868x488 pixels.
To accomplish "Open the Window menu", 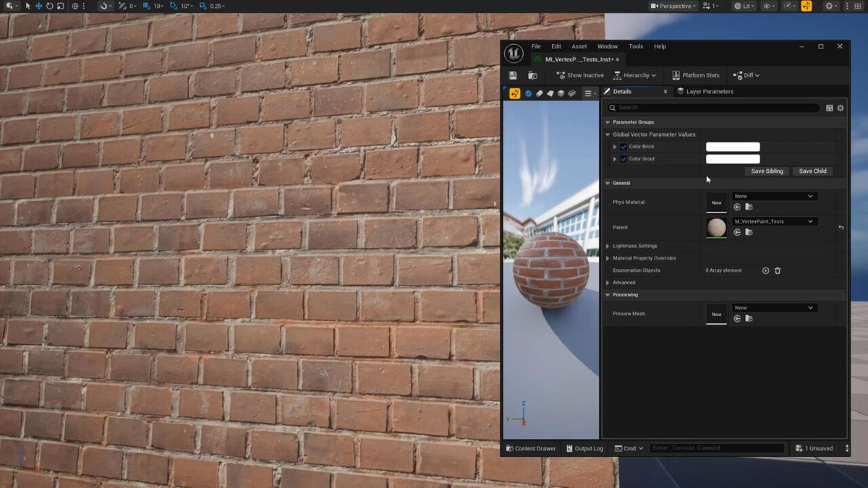I will (608, 46).
